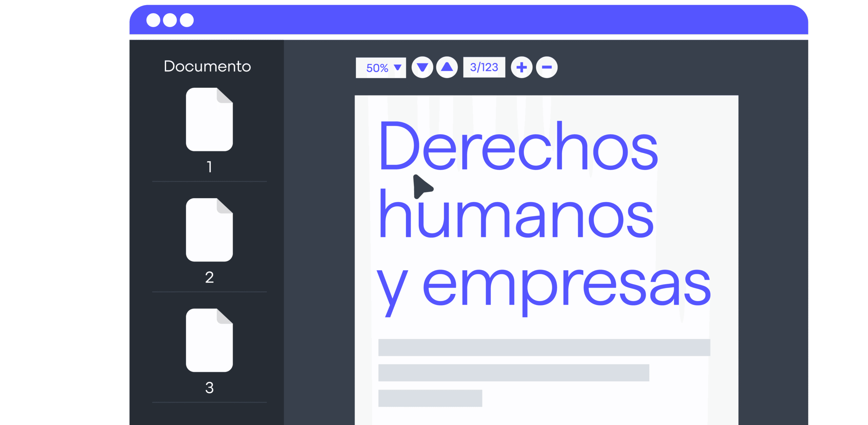Click the third white window dot
868x425 pixels.
tap(187, 20)
